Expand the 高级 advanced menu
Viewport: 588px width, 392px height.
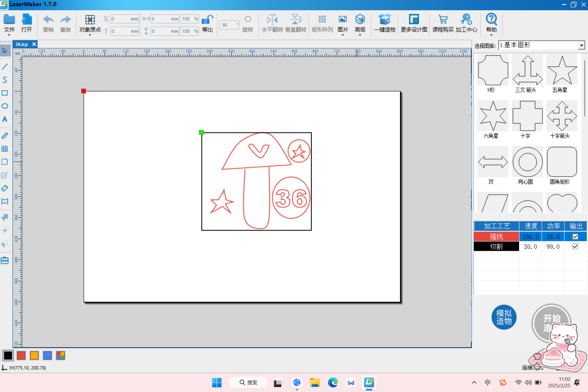pos(360,24)
